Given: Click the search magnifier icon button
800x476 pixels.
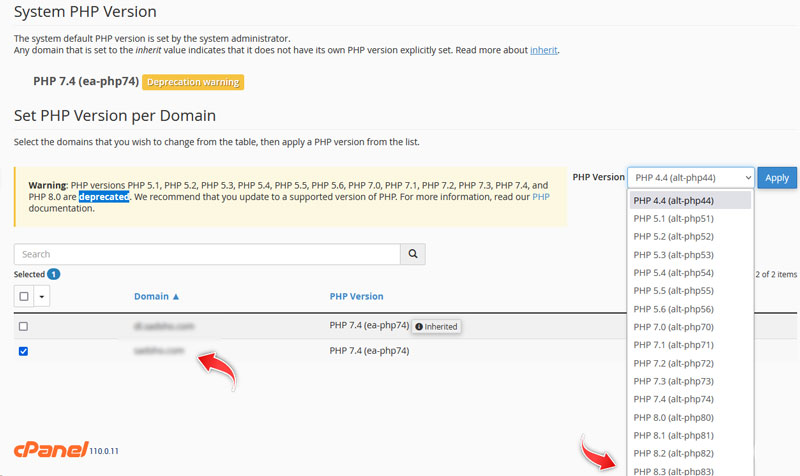Looking at the screenshot, I should (x=413, y=254).
